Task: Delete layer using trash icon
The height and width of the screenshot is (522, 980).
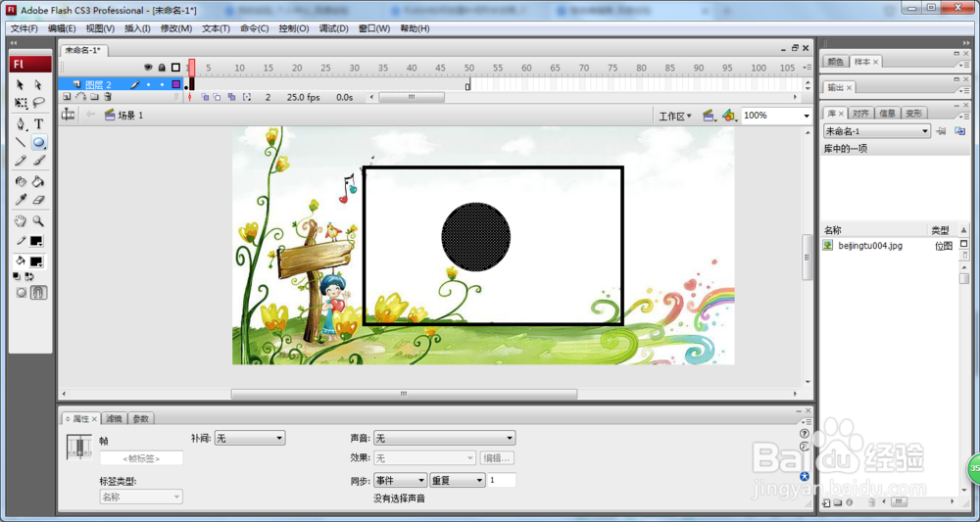Action: point(108,97)
